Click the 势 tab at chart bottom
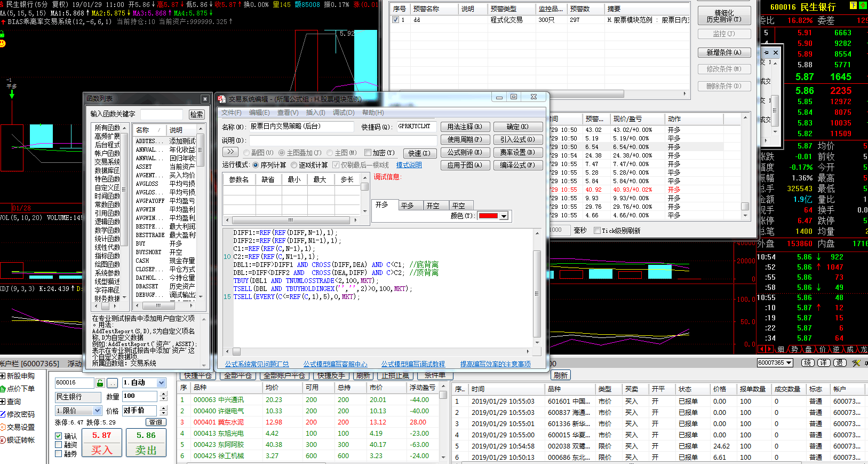Screen dimensions: 868x464 click(x=794, y=349)
